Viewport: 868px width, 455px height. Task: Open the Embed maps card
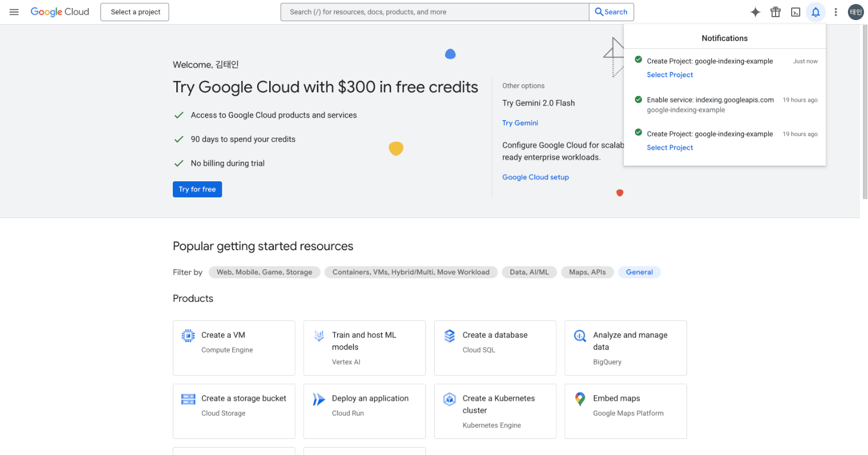point(626,411)
